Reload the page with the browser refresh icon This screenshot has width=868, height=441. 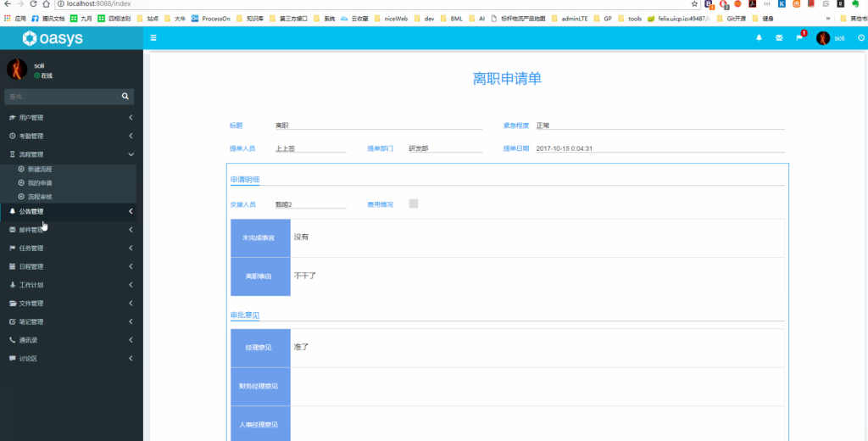click(33, 3)
